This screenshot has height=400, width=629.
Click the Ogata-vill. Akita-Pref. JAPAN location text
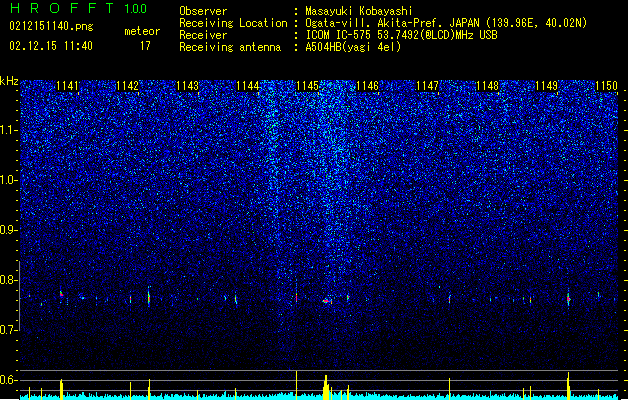coord(446,23)
